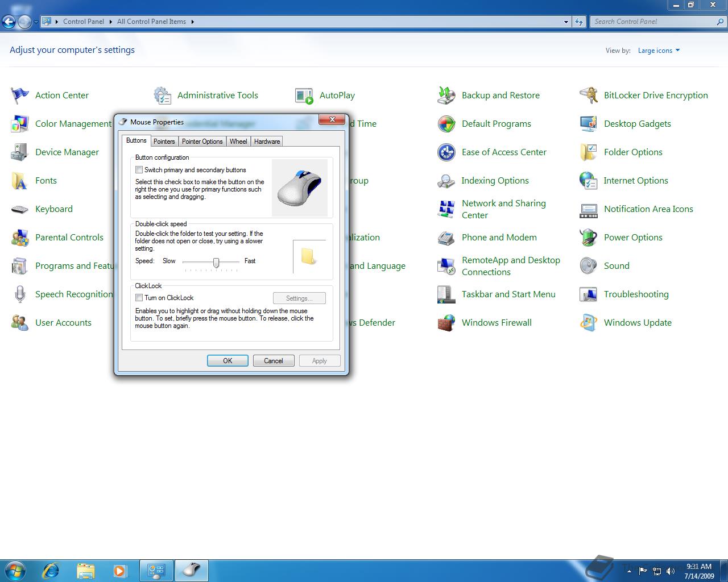
Task: Go back with the navigation arrow
Action: pos(9,22)
